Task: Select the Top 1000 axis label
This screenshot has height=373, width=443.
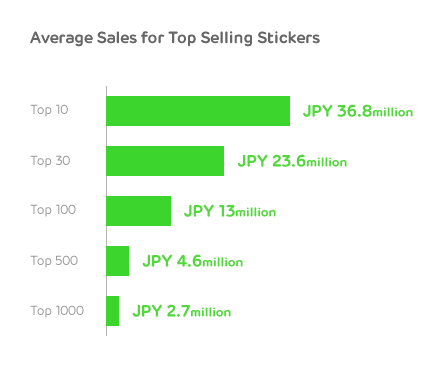Action: pyautogui.click(x=57, y=311)
